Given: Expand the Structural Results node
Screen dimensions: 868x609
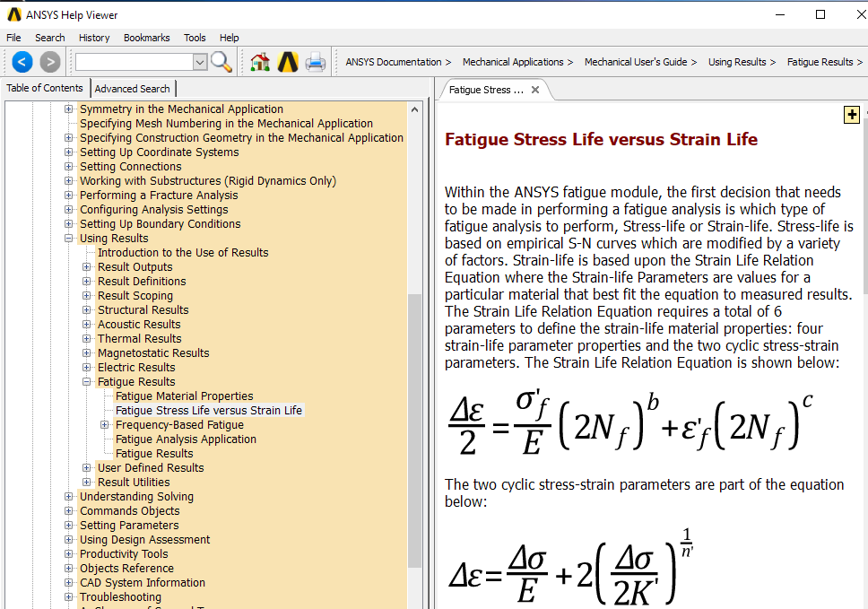Looking at the screenshot, I should [86, 310].
